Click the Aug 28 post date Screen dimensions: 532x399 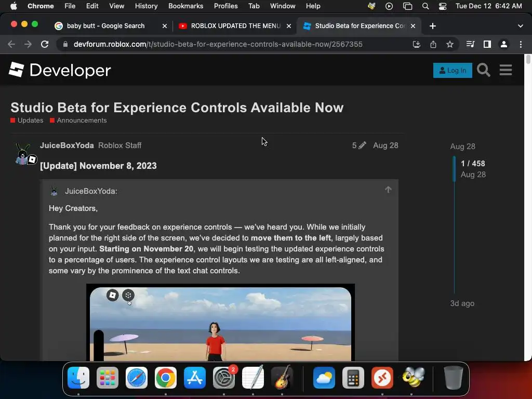[x=386, y=145]
